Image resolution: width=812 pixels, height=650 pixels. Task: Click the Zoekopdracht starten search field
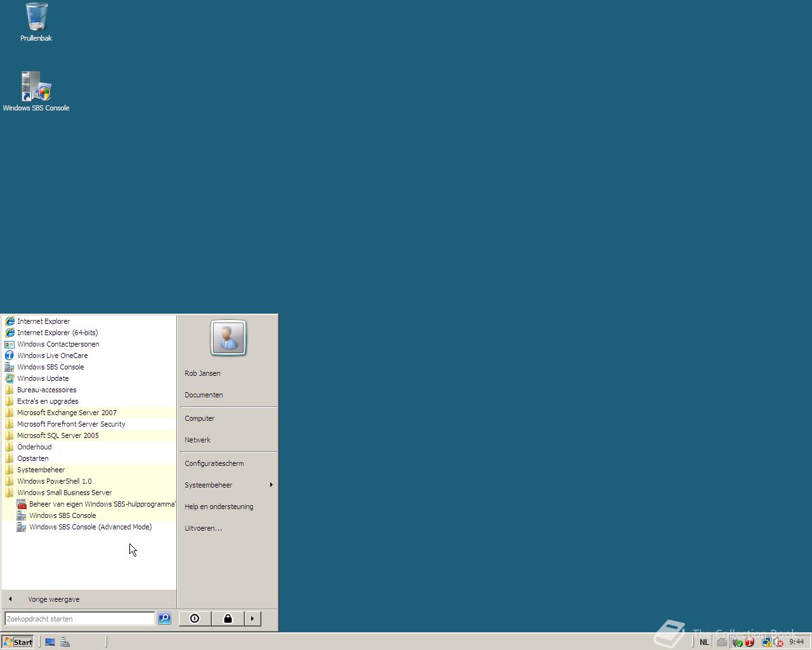coord(79,618)
